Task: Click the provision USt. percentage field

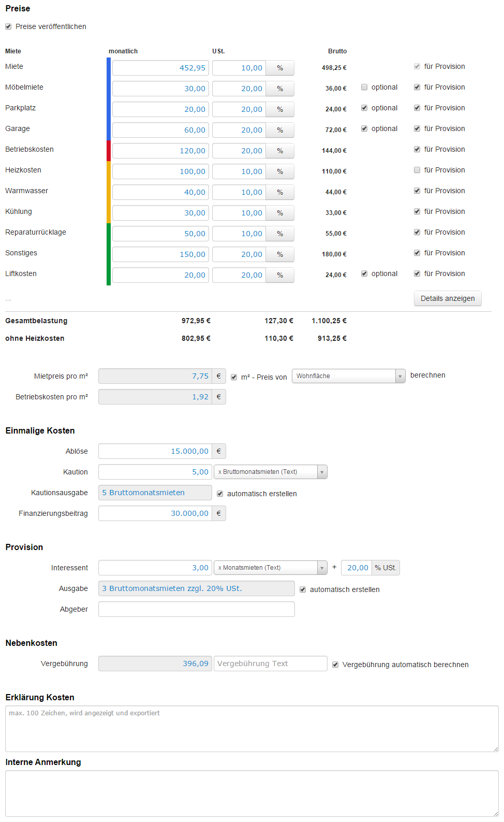Action: click(357, 568)
